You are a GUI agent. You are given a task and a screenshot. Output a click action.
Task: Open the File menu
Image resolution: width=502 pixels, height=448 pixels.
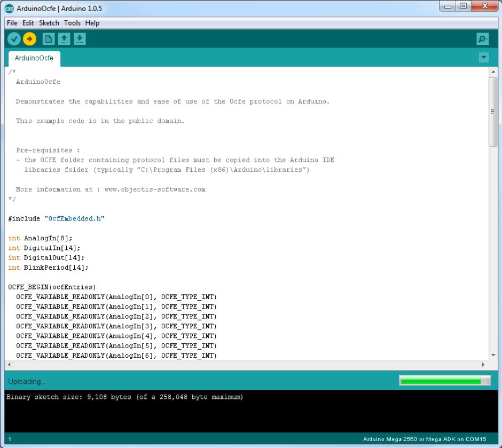(x=12, y=23)
